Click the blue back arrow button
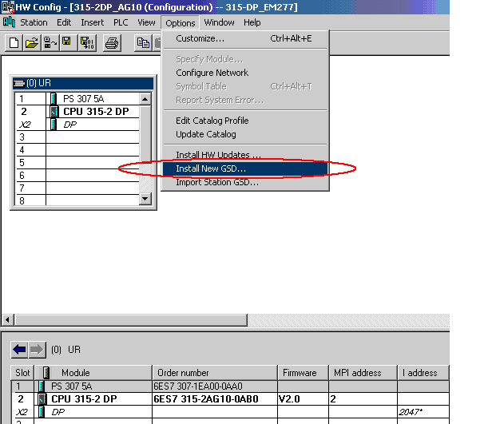This screenshot has width=504, height=424. [19, 350]
